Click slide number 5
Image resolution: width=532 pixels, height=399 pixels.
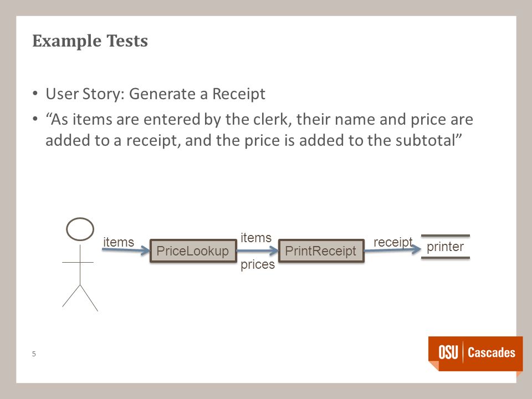34,354
